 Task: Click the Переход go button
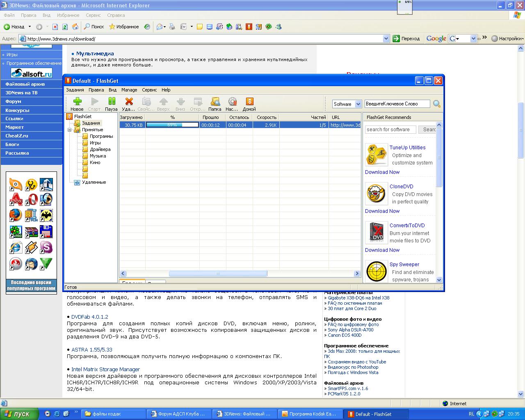coord(406,39)
